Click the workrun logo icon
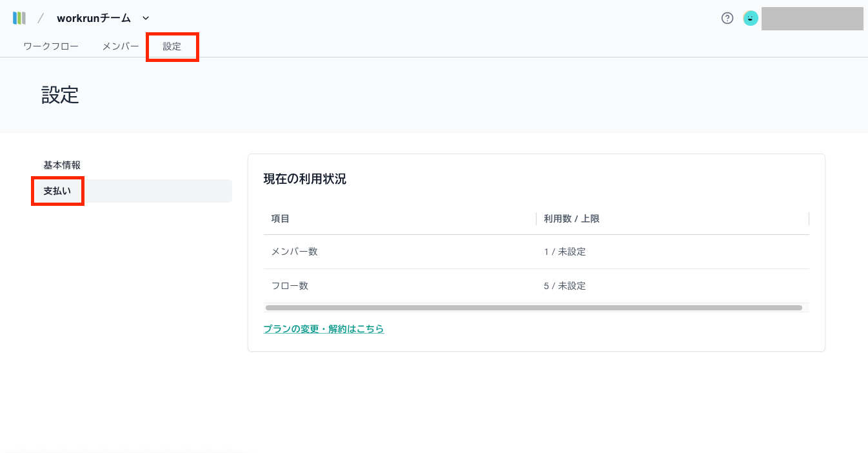 (x=19, y=18)
